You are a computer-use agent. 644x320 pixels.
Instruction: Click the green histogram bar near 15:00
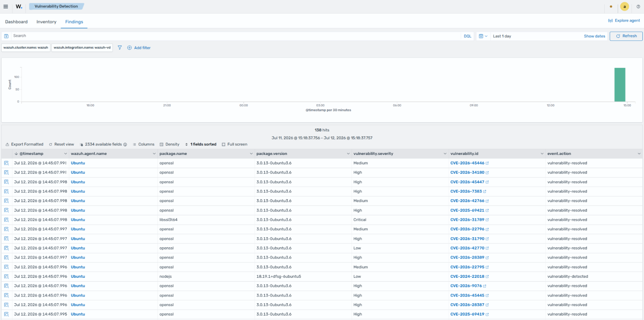[620, 85]
